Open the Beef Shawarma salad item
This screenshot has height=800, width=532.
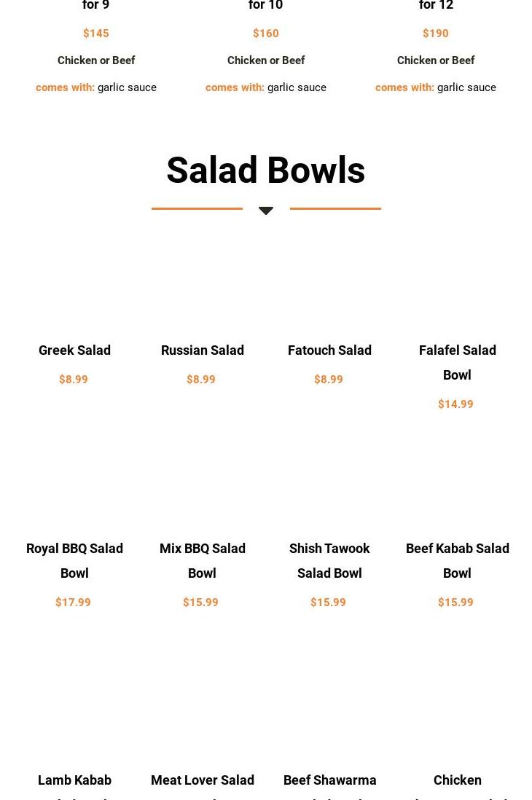click(329, 780)
